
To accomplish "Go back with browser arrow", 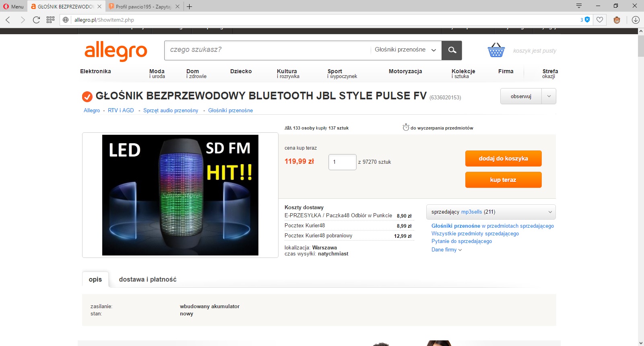I will tap(8, 20).
